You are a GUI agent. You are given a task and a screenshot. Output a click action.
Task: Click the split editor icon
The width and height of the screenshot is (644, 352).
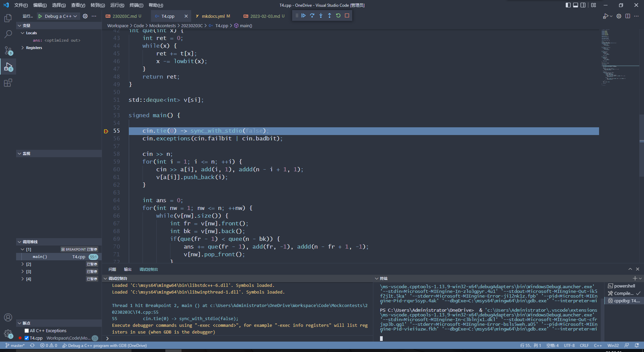click(x=628, y=16)
